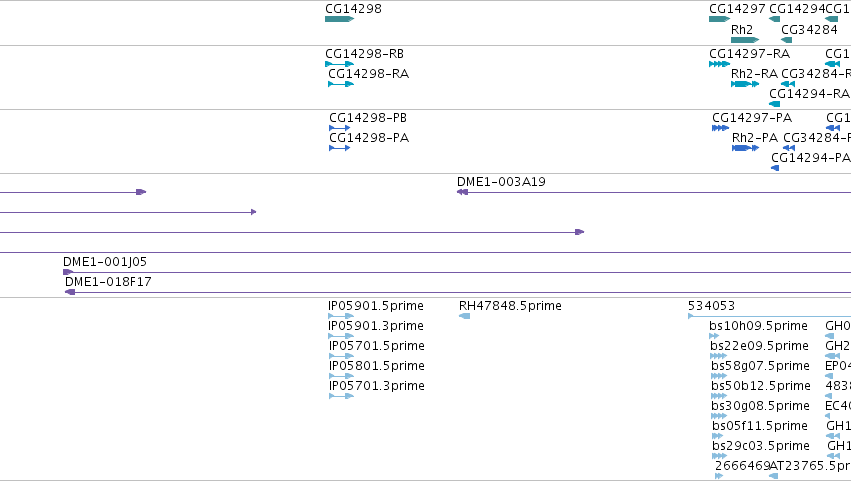Click the bs30g08.5prime label
Screen dimensions: 851x481
point(760,406)
